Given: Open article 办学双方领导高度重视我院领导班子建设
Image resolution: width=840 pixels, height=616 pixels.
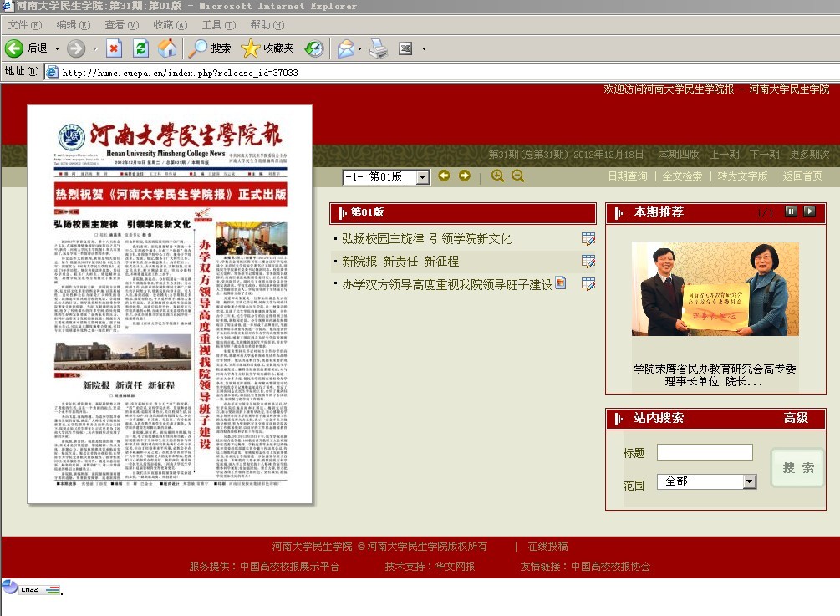Looking at the screenshot, I should coord(447,284).
